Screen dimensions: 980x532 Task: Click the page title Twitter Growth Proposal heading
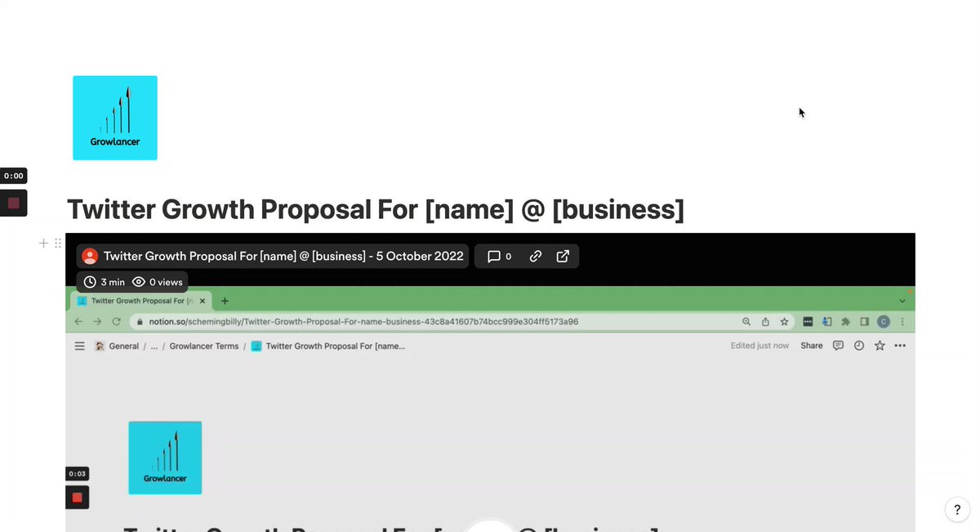pyautogui.click(x=376, y=209)
